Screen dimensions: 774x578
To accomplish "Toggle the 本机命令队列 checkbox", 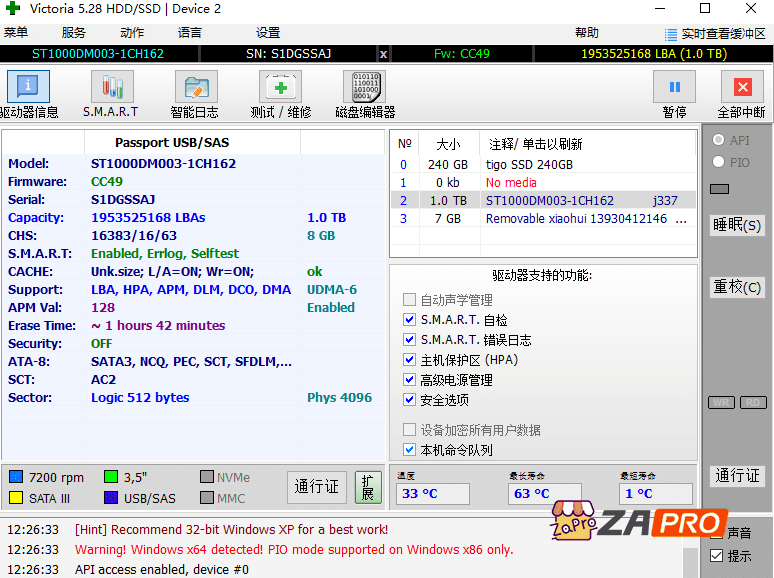I will 409,450.
